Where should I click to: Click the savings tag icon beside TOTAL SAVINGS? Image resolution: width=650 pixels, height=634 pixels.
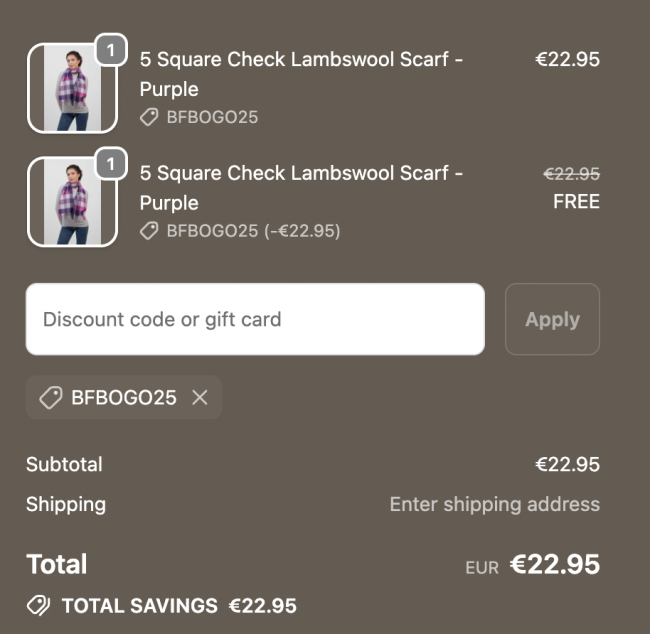click(38, 605)
